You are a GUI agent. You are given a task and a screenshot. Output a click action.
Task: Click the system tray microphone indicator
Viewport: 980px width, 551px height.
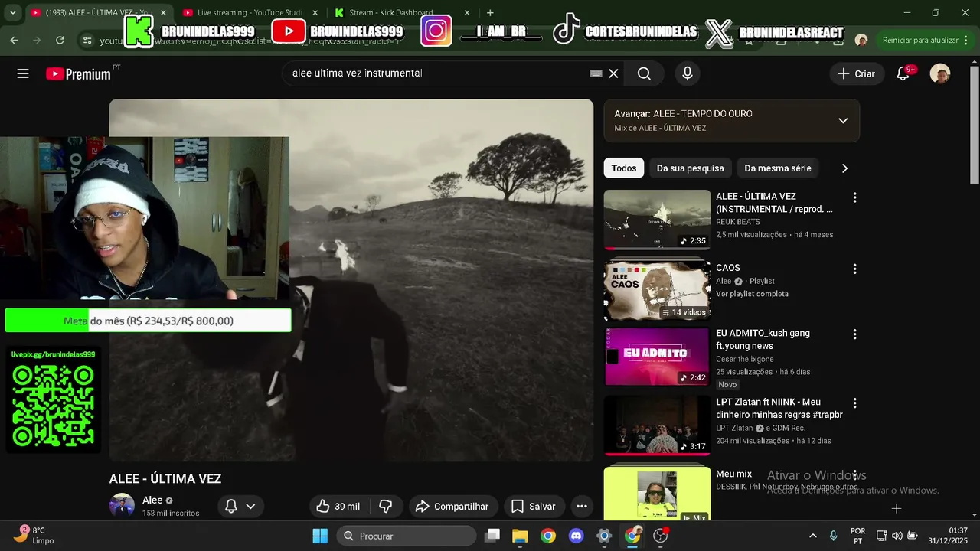833,536
